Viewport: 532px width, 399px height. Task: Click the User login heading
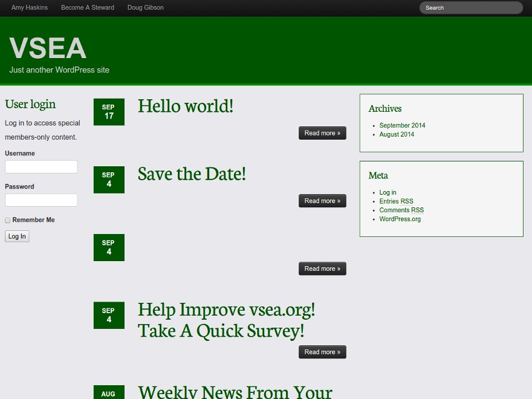[30, 104]
